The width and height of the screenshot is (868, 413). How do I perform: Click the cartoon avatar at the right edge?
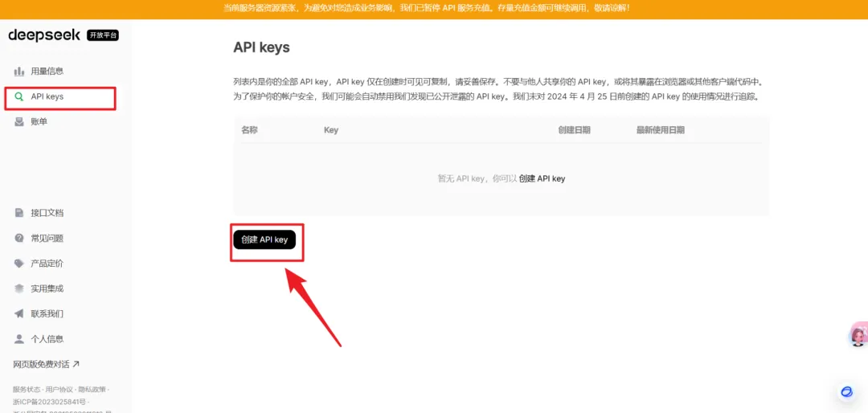coord(858,335)
